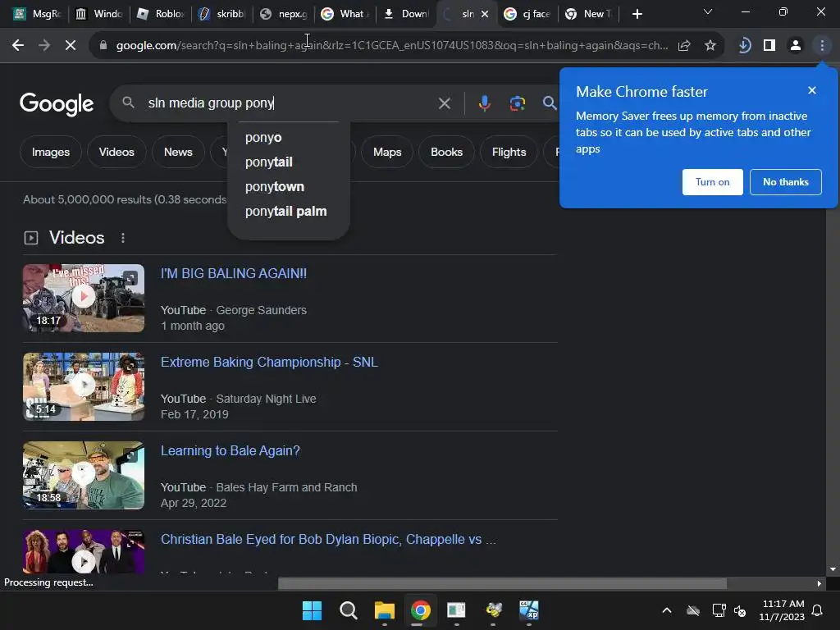Select the ponytail palm suggestion
Image resolution: width=840 pixels, height=630 pixels.
[x=288, y=212]
